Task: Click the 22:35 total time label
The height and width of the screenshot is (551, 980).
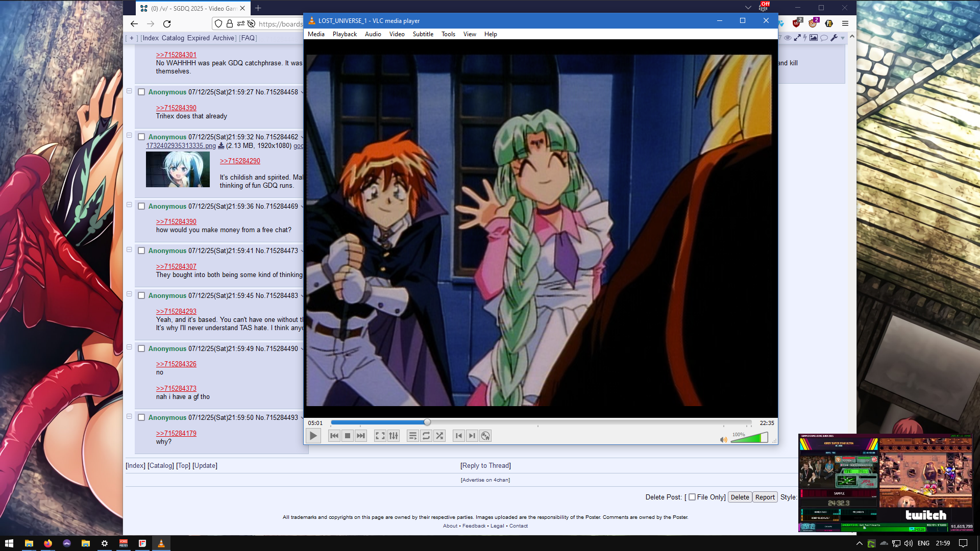Action: (767, 423)
